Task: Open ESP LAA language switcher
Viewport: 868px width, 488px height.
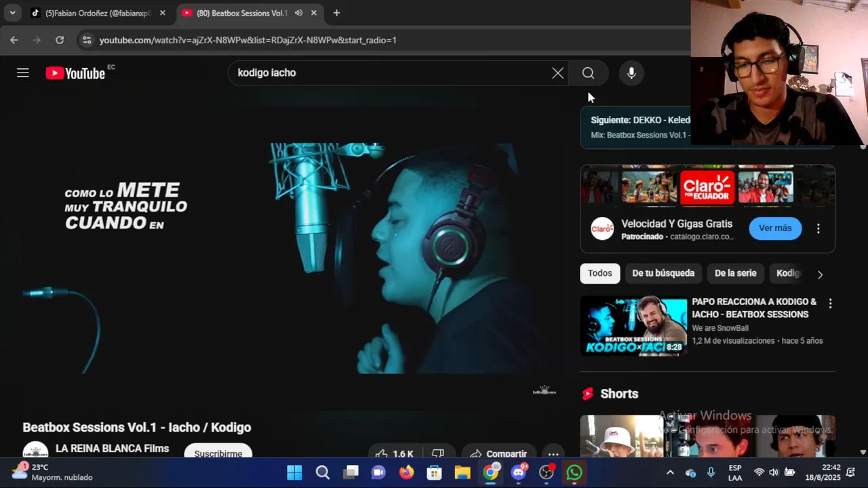Action: [735, 472]
